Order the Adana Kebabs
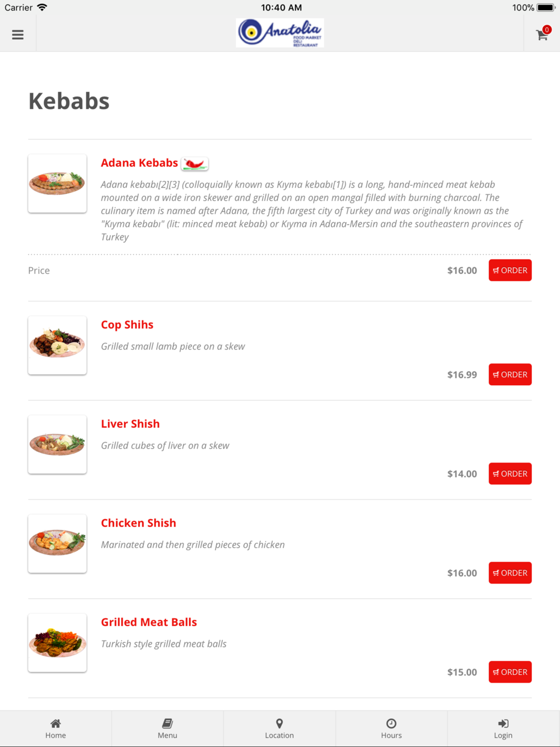Image resolution: width=560 pixels, height=747 pixels. click(510, 270)
